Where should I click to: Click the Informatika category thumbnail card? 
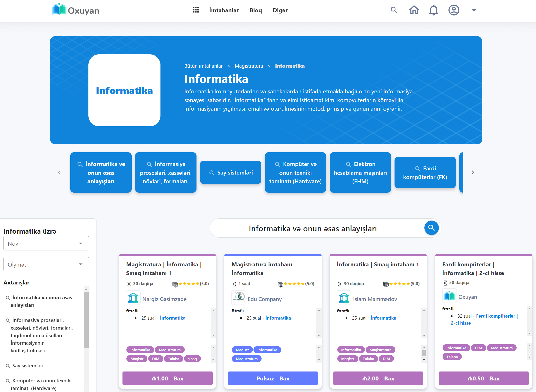point(124,90)
